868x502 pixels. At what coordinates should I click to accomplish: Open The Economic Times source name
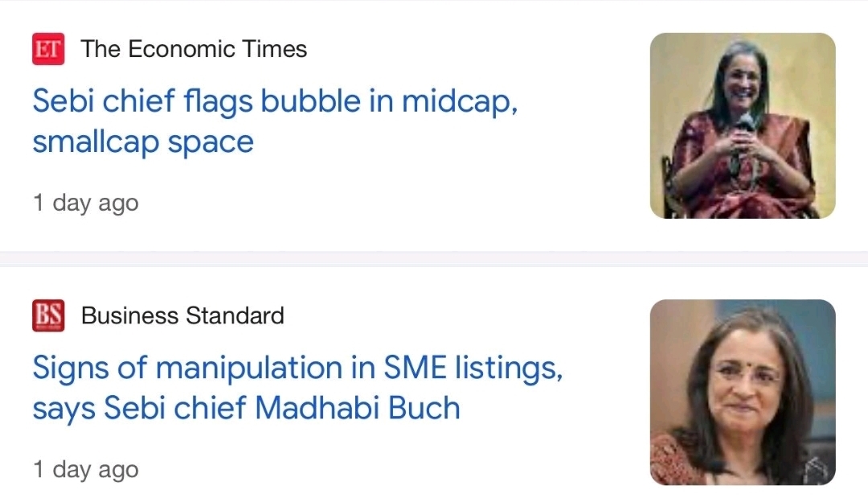click(194, 49)
